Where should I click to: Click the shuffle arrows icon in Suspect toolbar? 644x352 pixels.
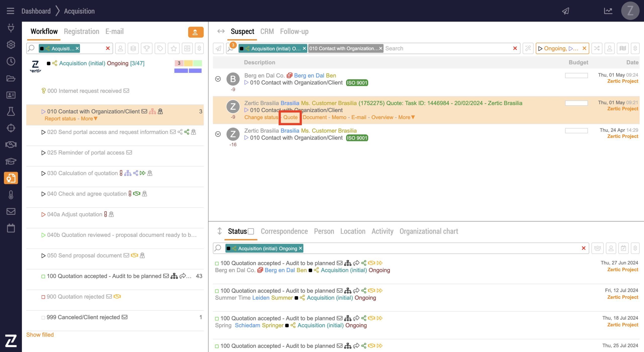click(x=597, y=48)
